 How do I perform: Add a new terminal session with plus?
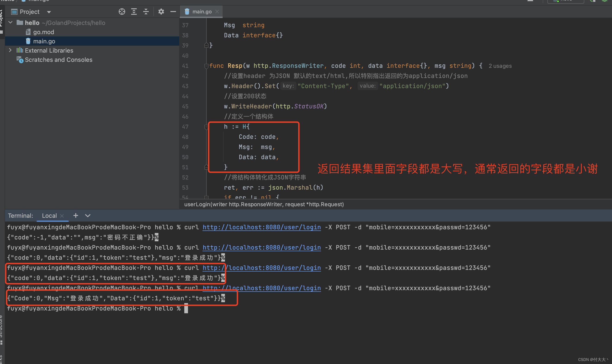tap(76, 215)
